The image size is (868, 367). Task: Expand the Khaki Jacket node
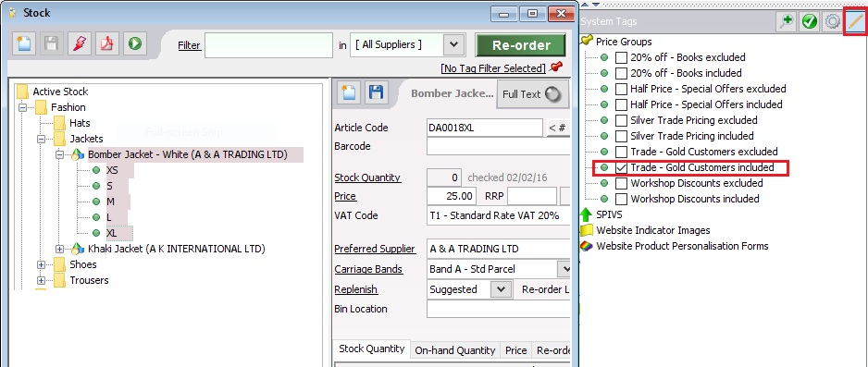coord(59,250)
